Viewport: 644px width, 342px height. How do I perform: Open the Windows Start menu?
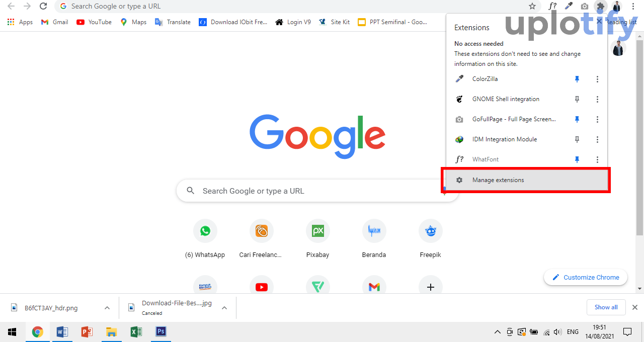[x=12, y=332]
